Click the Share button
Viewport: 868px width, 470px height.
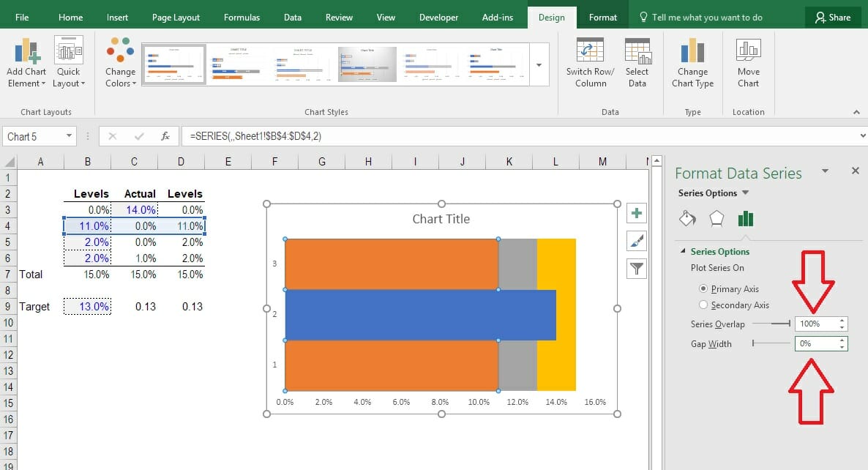click(x=832, y=18)
